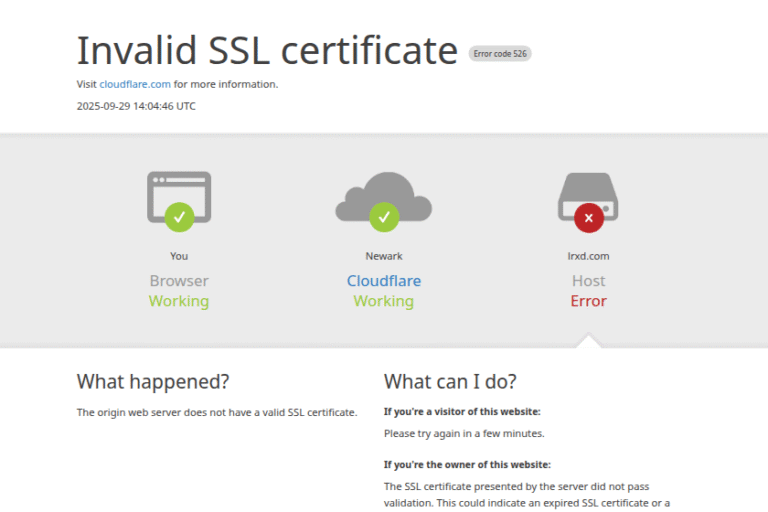Click the red X badge on the server icon

tap(588, 216)
